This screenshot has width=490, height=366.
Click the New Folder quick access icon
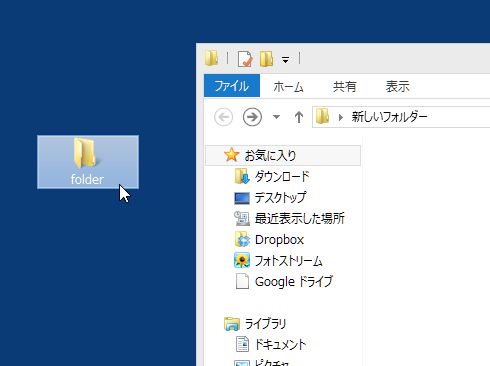(x=267, y=59)
